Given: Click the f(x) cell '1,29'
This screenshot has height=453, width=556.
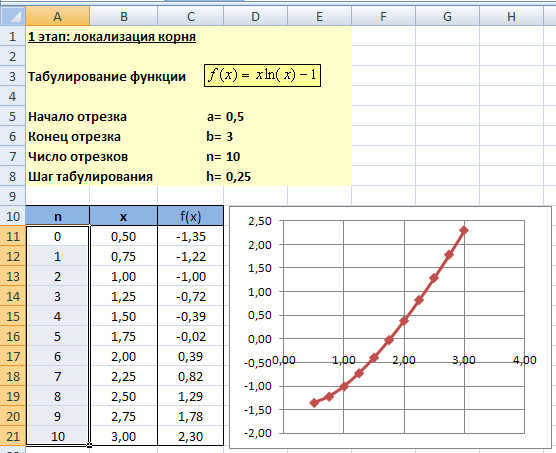Looking at the screenshot, I should pyautogui.click(x=191, y=396).
